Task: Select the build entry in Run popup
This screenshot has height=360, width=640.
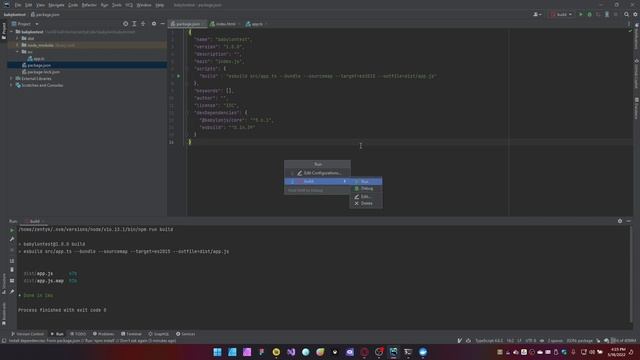Action: (317, 181)
